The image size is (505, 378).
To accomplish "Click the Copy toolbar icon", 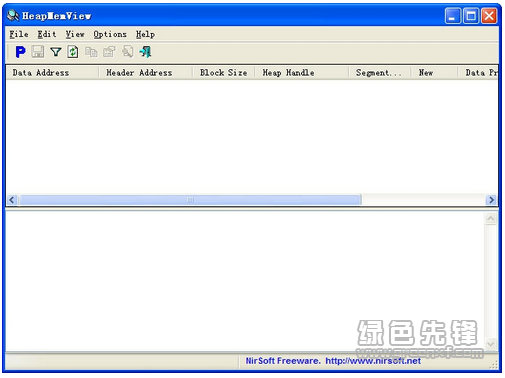I will [91, 52].
